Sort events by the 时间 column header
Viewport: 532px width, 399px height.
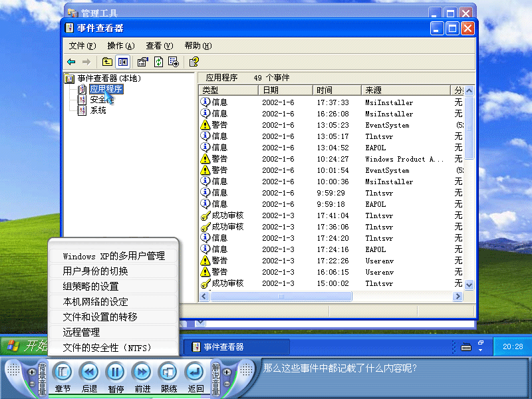[337, 90]
